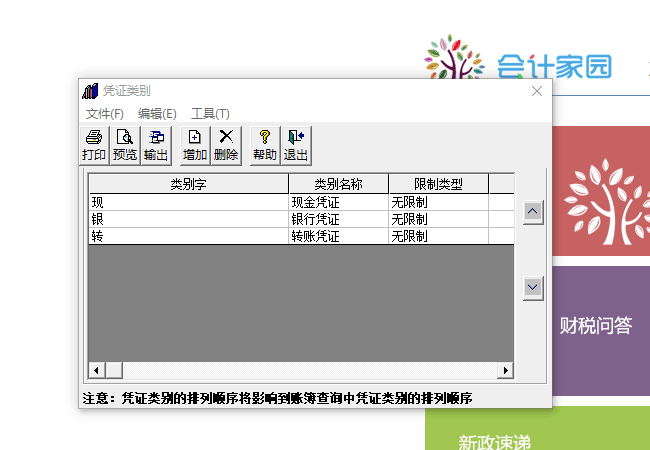Open Preview (预览) from the toolbar

pos(125,146)
